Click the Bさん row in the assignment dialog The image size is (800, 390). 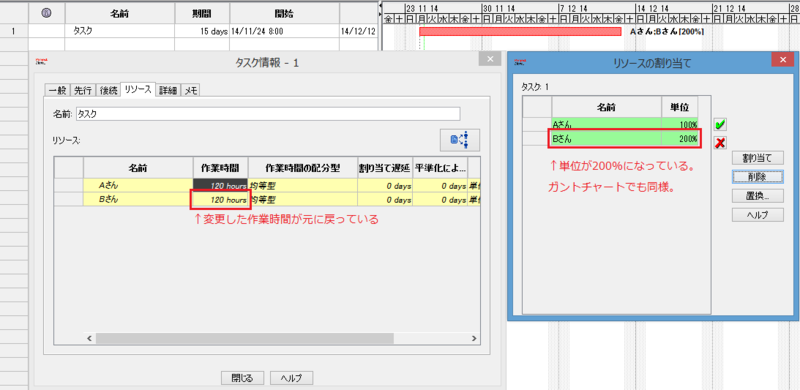tap(611, 138)
